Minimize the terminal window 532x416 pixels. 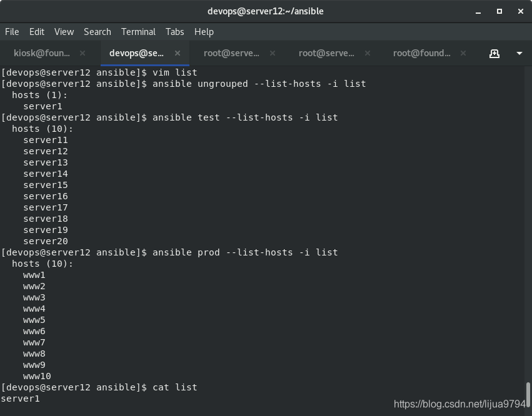(478, 11)
